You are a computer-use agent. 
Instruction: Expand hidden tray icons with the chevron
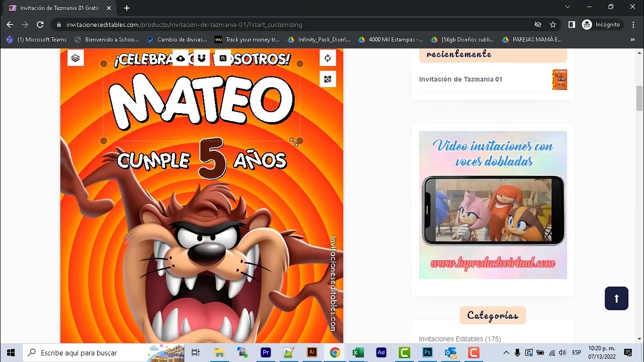506,352
